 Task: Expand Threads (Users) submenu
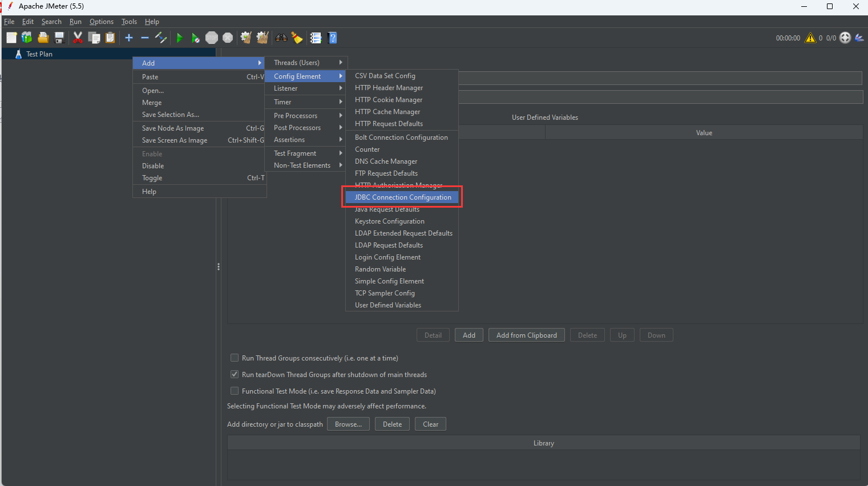click(306, 63)
